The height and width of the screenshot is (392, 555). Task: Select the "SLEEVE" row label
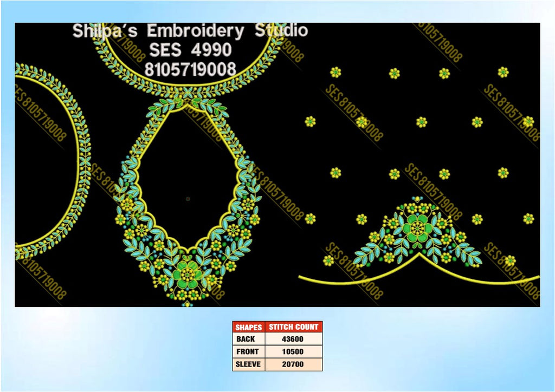click(248, 364)
